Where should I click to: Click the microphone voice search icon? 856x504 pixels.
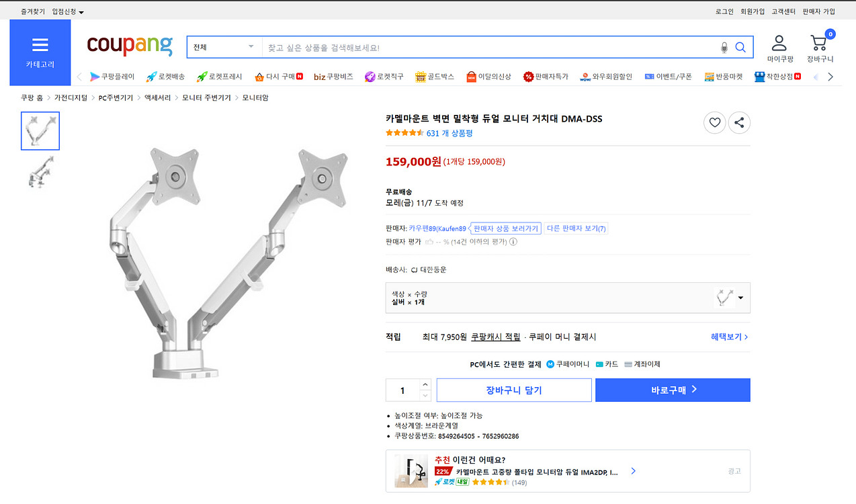coord(724,48)
